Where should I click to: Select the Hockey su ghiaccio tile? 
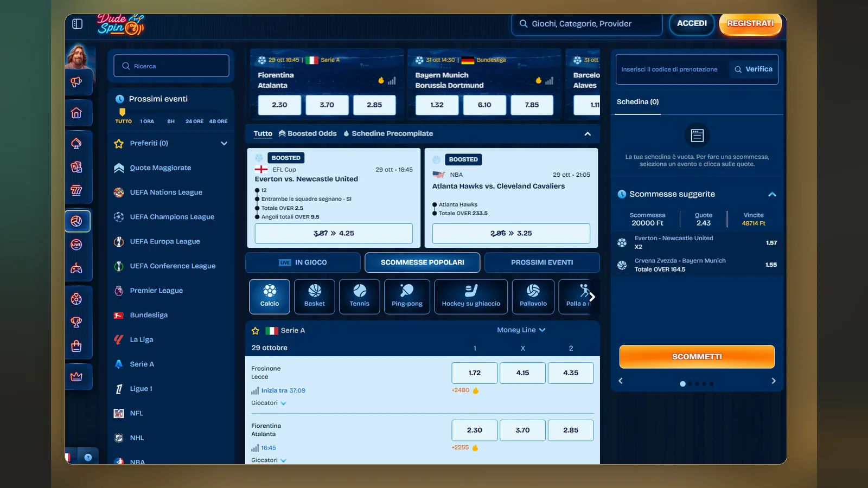tap(471, 297)
